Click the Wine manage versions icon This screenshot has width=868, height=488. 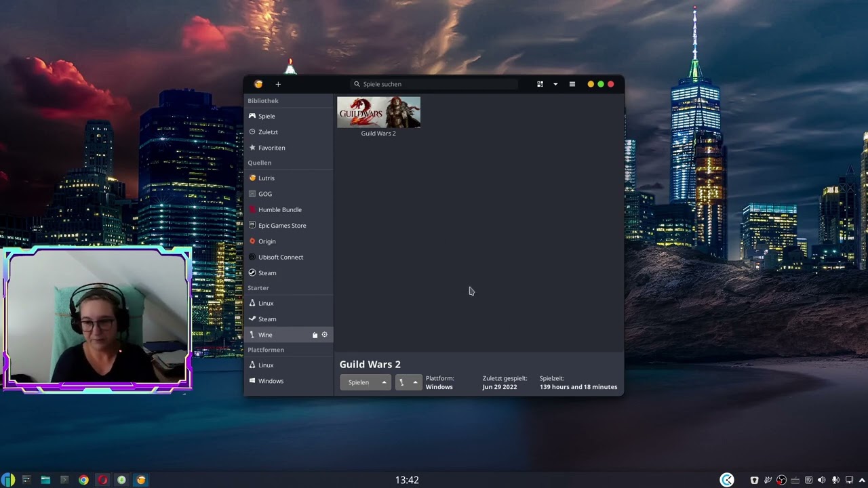click(315, 335)
